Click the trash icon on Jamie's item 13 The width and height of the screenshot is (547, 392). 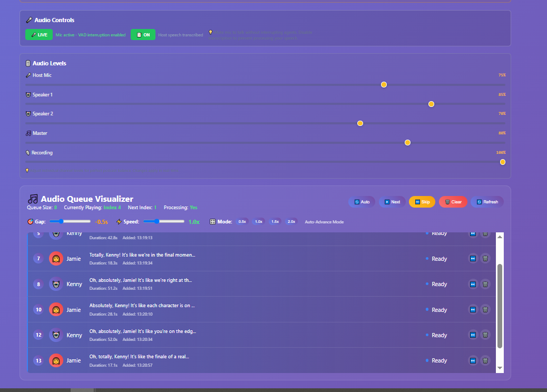(485, 360)
